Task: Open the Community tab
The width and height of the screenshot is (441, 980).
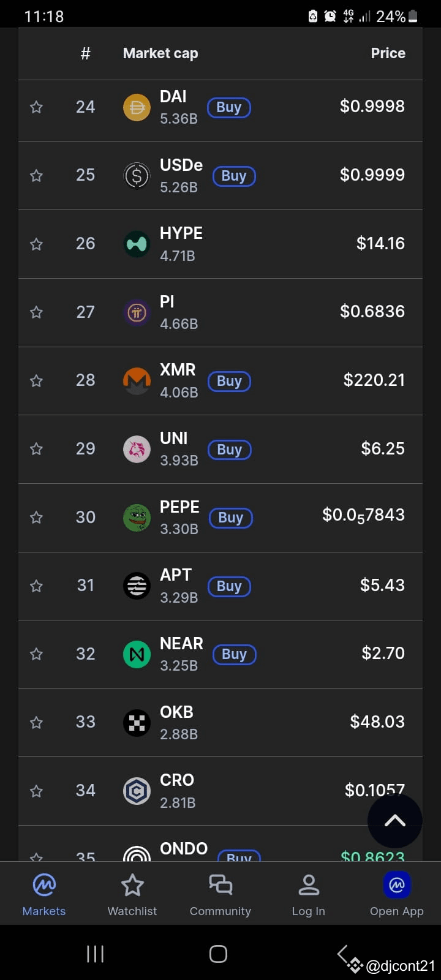Action: tap(221, 895)
